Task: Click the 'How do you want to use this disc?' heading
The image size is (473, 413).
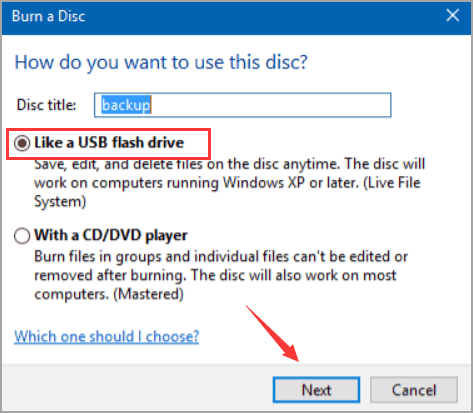Action: coord(161,62)
